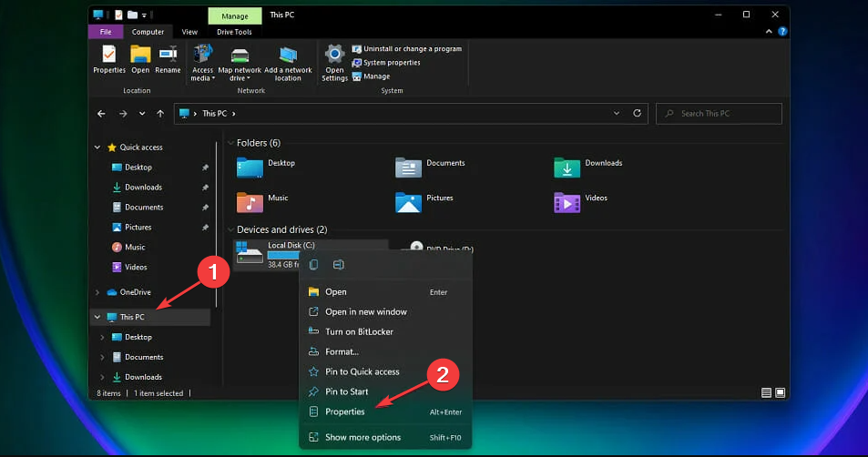The image size is (868, 457).
Task: Select the Drive Tools tab
Action: 234,32
